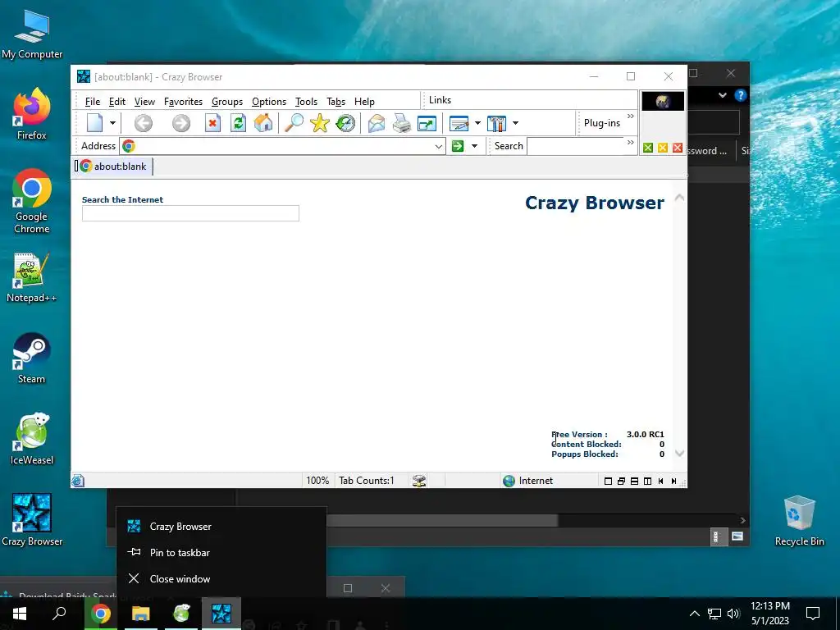Open the Favorites menu
The width and height of the screenshot is (840, 630).
point(183,101)
